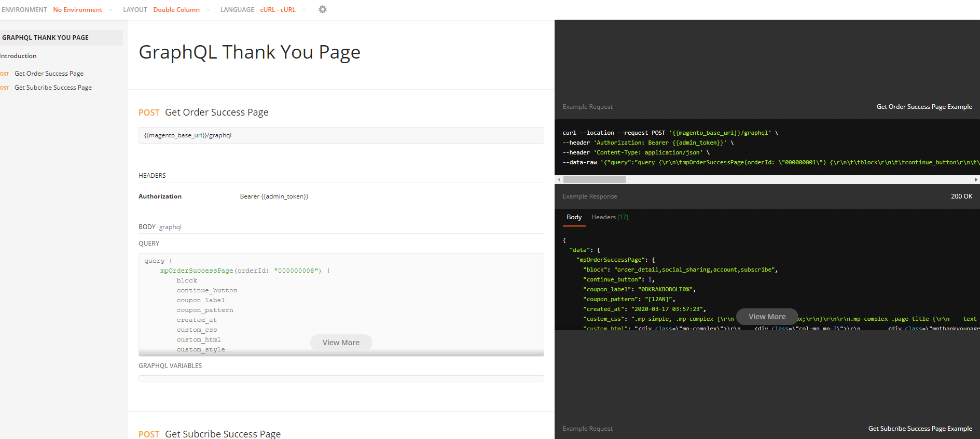Open the cURL language dropdown
This screenshot has width=980, height=439.
tap(283, 10)
